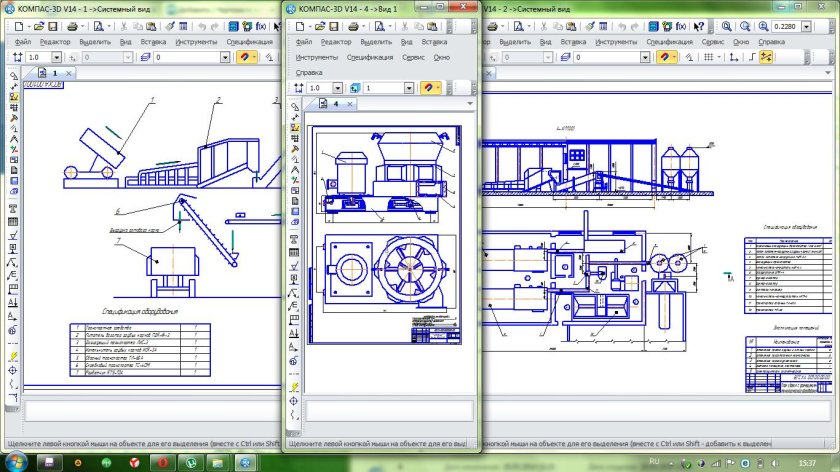Toggle the highlighted orthogonal drawing mode button
This screenshot has height=472, width=840.
coord(766,58)
